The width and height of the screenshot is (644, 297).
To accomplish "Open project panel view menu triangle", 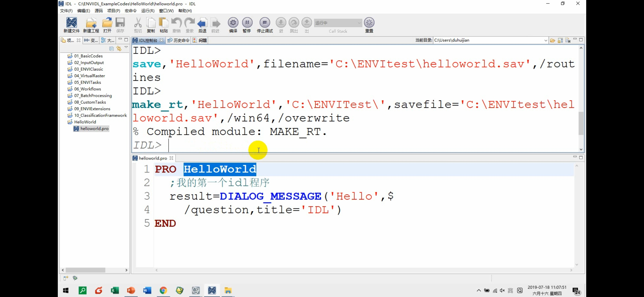I will tap(126, 48).
